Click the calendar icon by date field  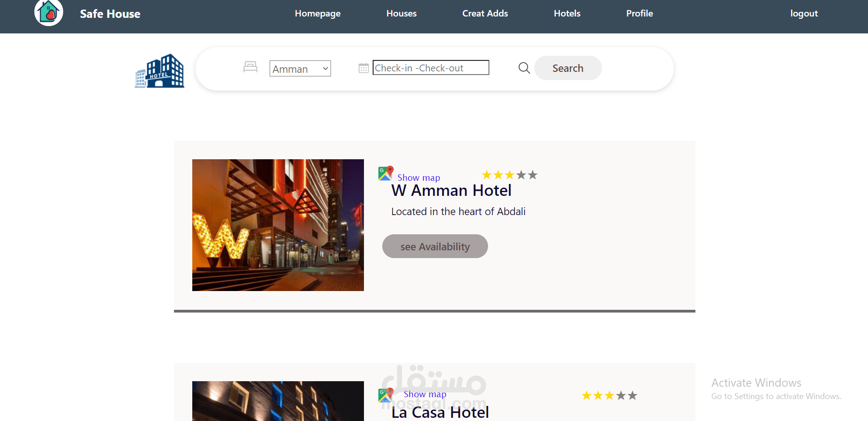[x=363, y=68]
